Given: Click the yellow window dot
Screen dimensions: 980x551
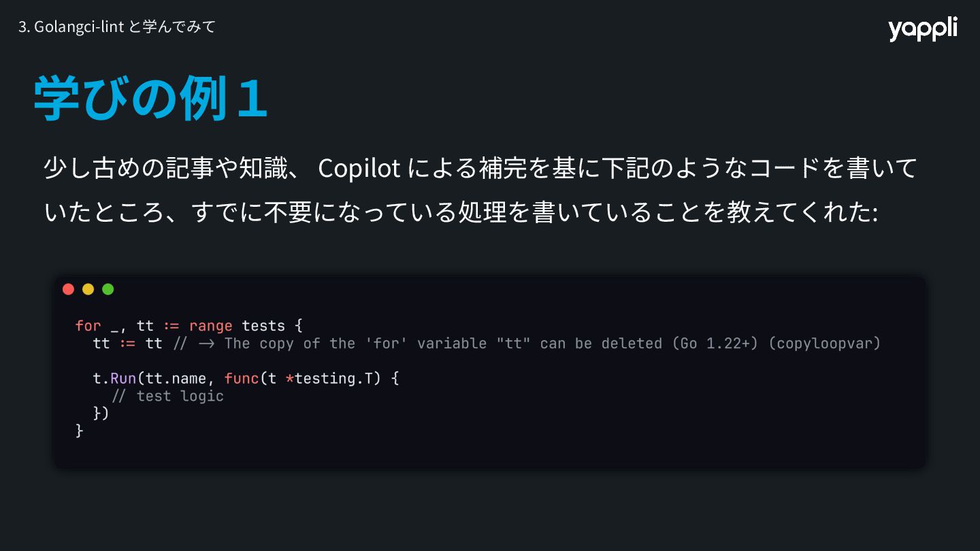Looking at the screenshot, I should 88,289.
